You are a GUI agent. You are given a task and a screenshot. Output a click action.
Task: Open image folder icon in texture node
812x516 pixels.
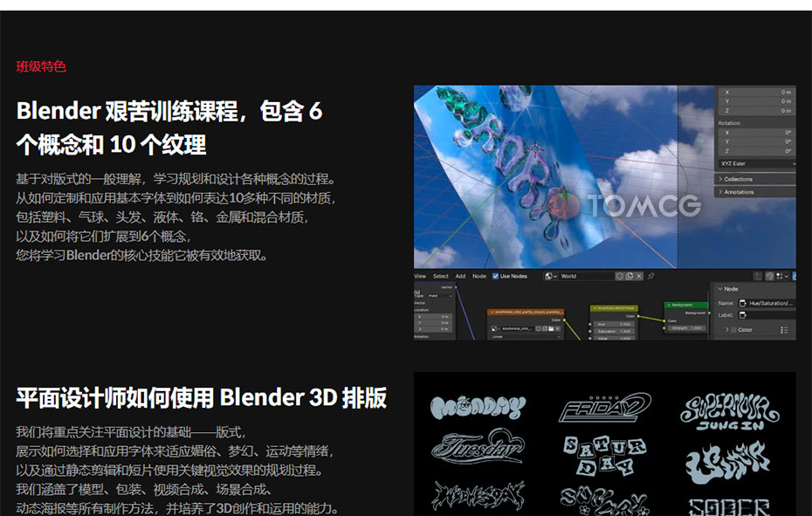coord(551,328)
